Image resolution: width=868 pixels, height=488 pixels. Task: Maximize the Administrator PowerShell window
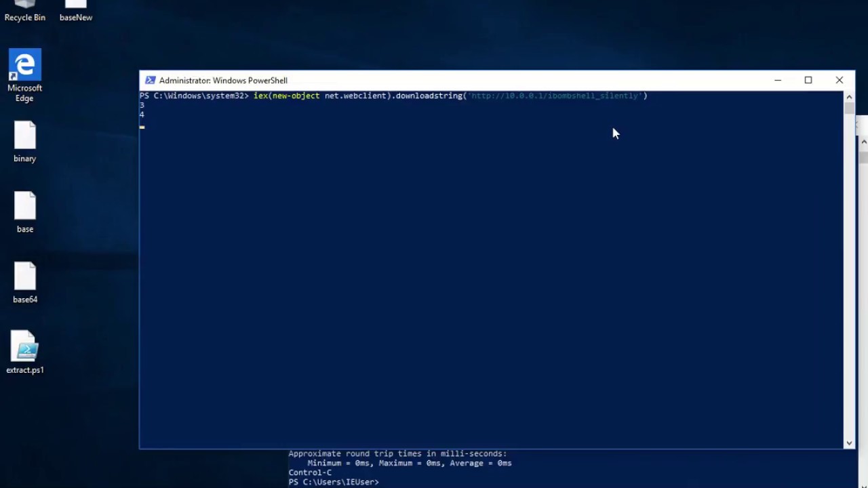808,80
